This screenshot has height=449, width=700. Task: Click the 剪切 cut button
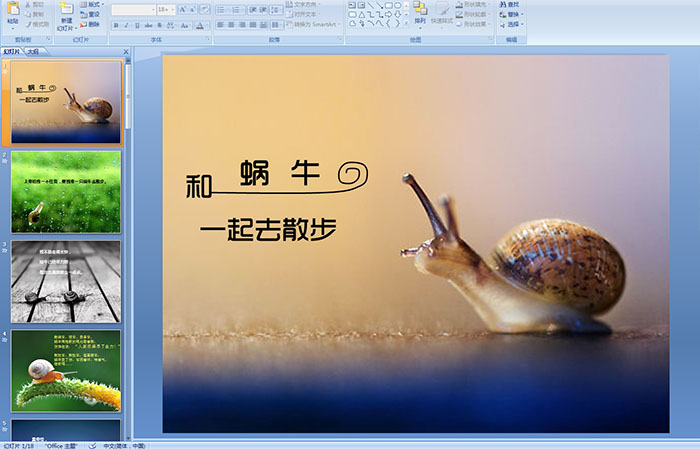pos(34,4)
